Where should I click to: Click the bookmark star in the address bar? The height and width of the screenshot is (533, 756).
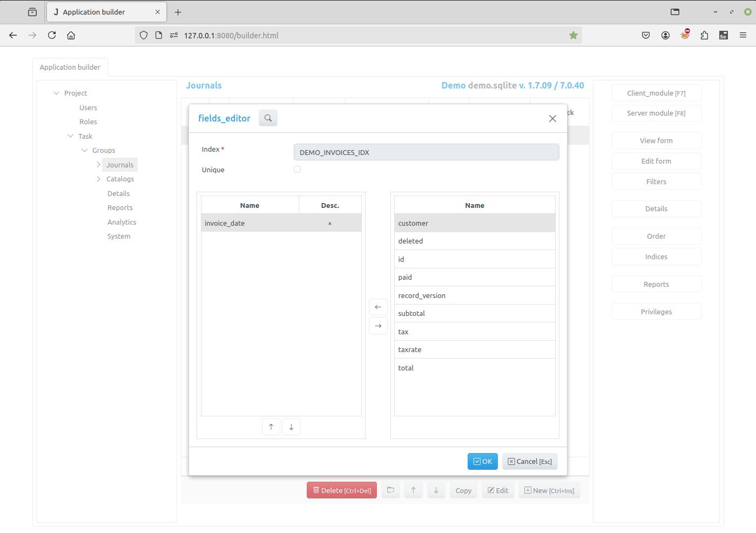(573, 35)
